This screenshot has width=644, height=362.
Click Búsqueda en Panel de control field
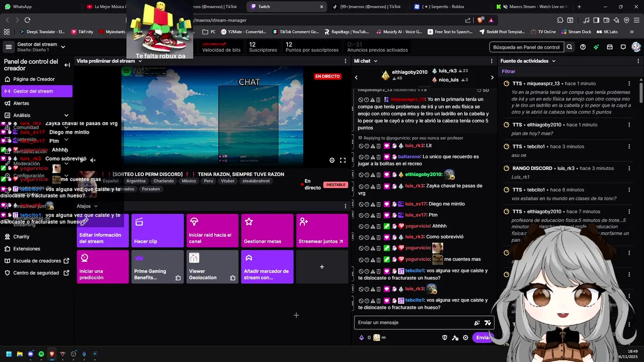pos(527,47)
